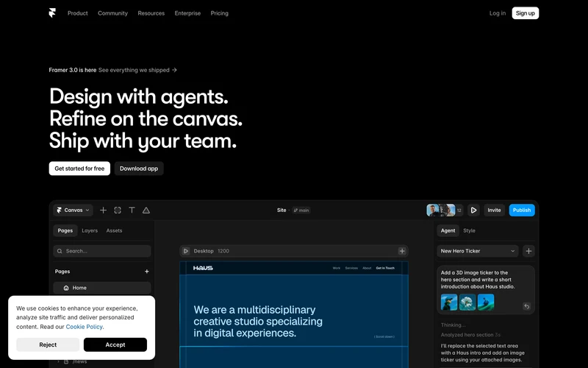This screenshot has width=588, height=368.
Task: Open the Canvas dropdown in editor toolbar
Action: tap(73, 210)
